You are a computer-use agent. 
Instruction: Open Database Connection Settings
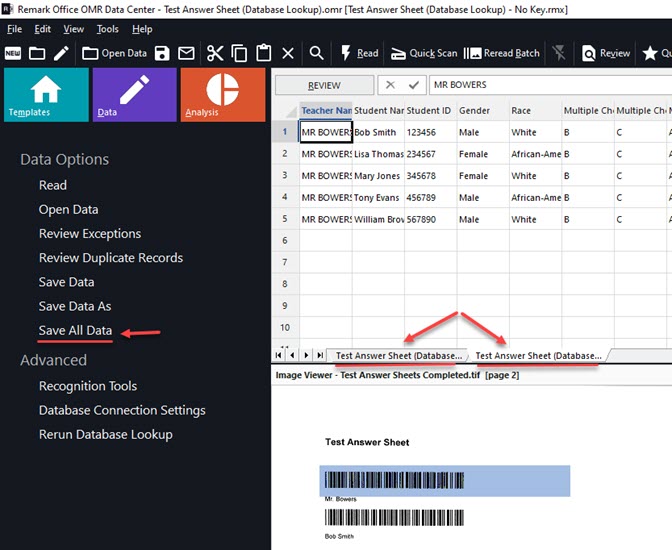point(122,410)
